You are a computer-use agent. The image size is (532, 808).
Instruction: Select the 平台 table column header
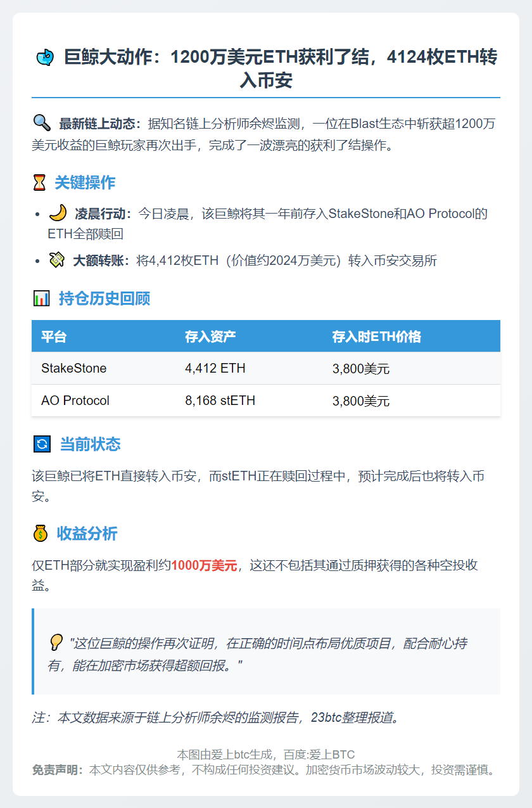[x=54, y=337]
